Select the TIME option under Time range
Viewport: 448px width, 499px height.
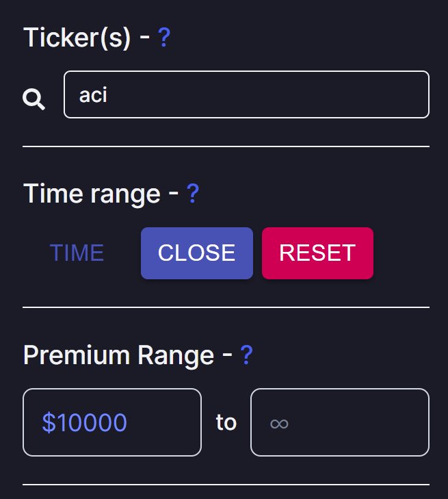point(77,253)
